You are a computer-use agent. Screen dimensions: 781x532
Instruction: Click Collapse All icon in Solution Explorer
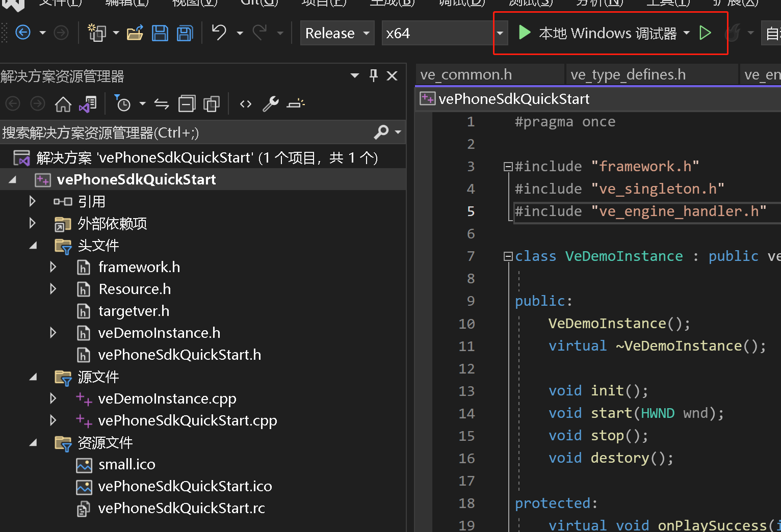(187, 104)
